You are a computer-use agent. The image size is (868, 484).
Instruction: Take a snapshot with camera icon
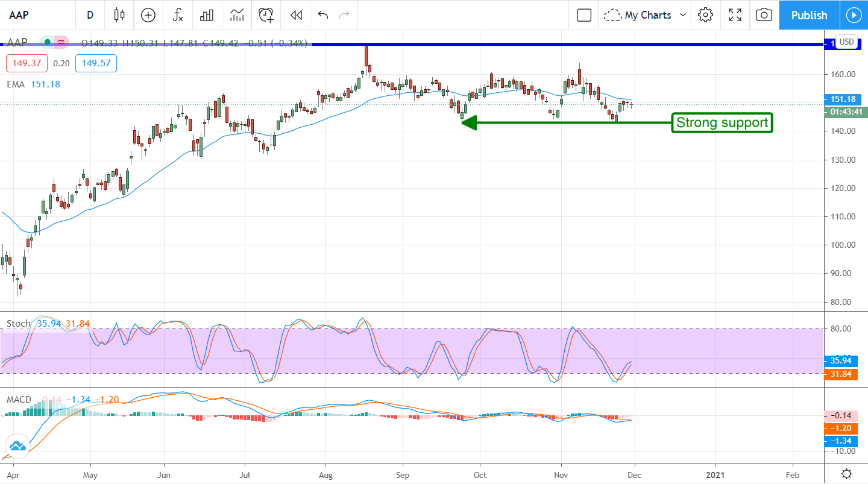click(x=764, y=15)
